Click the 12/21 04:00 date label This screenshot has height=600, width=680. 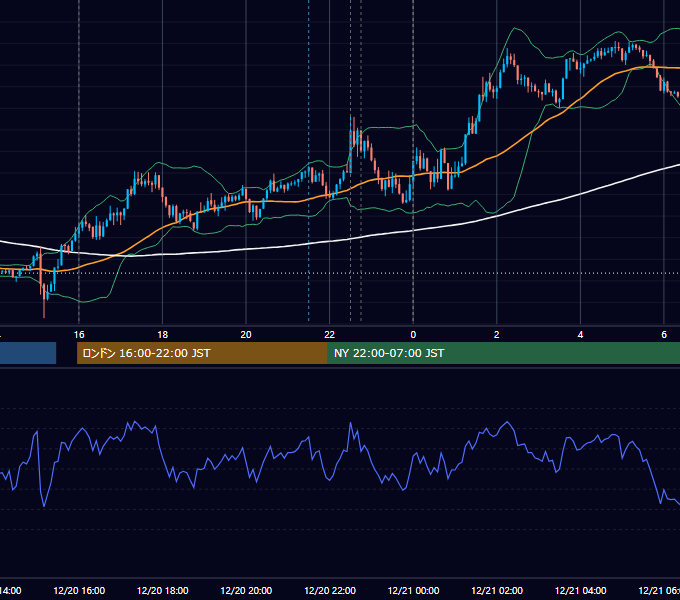click(x=580, y=590)
